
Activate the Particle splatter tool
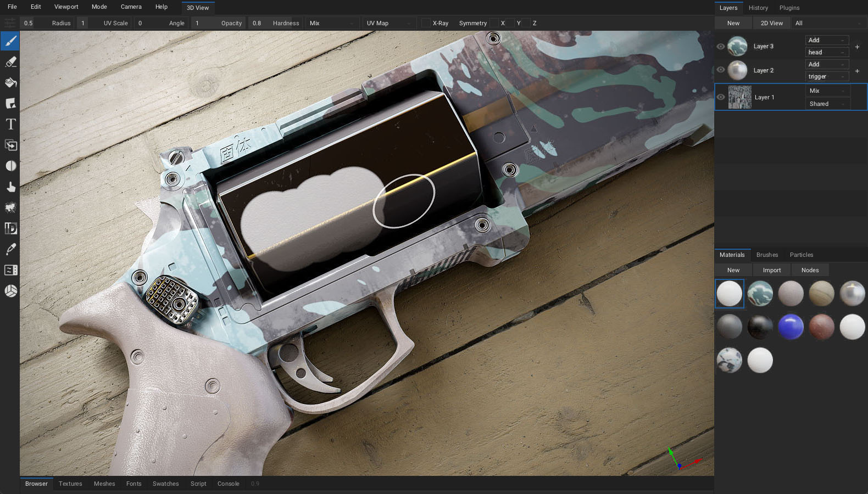pos(10,207)
